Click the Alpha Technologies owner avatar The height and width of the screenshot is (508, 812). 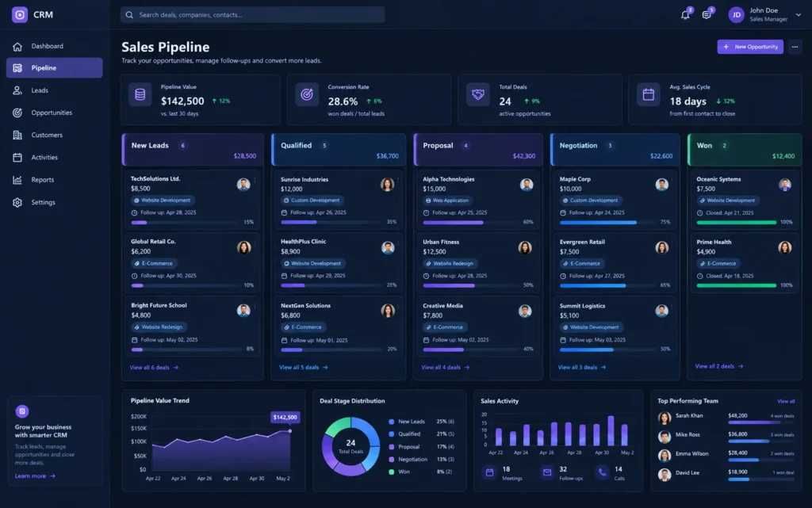pyautogui.click(x=527, y=185)
